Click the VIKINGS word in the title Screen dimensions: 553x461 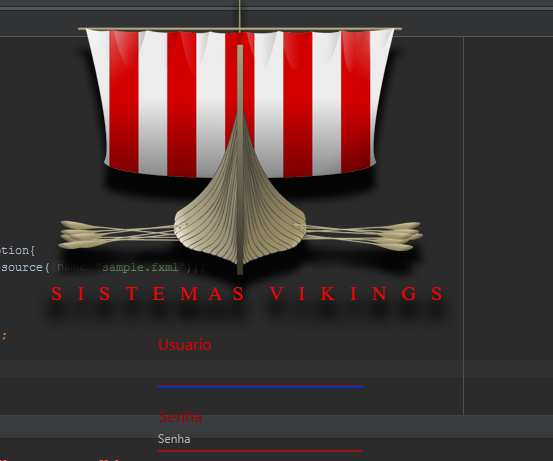coord(356,294)
